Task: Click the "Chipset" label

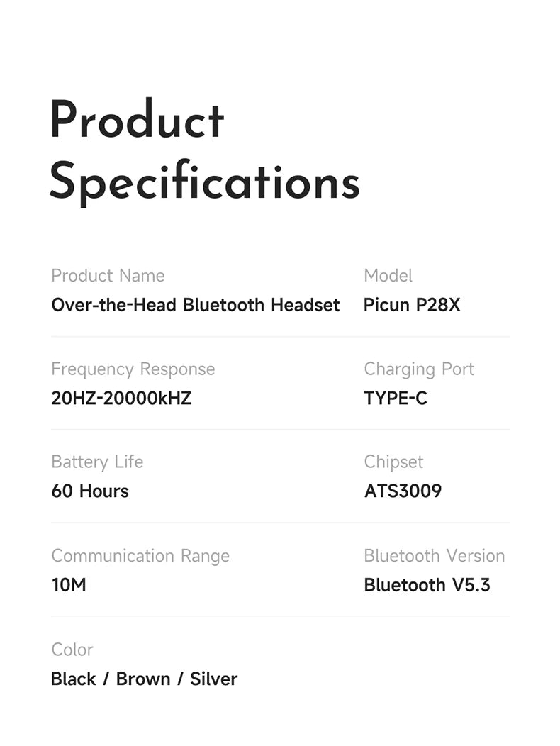Action: click(393, 462)
